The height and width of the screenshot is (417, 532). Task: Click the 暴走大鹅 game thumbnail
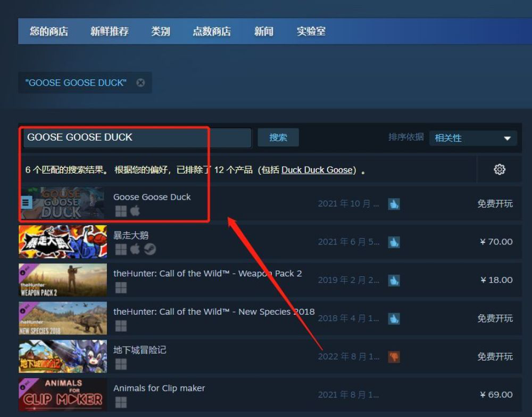[63, 242]
